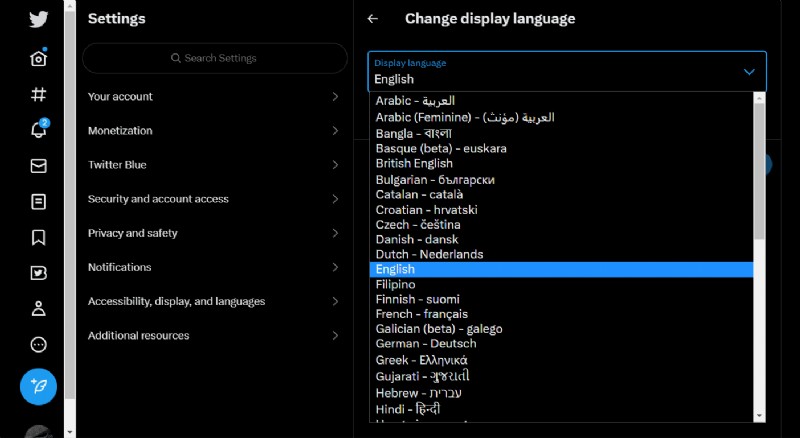Select British English option
This screenshot has height=438, width=800.
[561, 163]
